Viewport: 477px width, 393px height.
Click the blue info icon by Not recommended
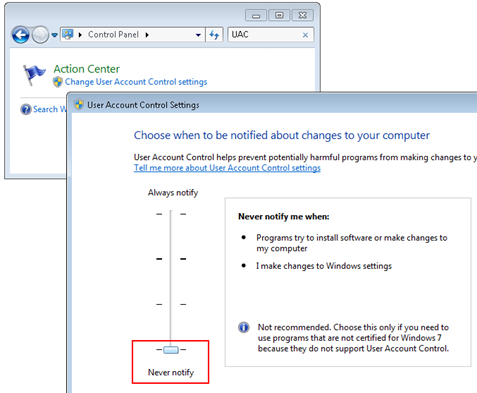(244, 327)
